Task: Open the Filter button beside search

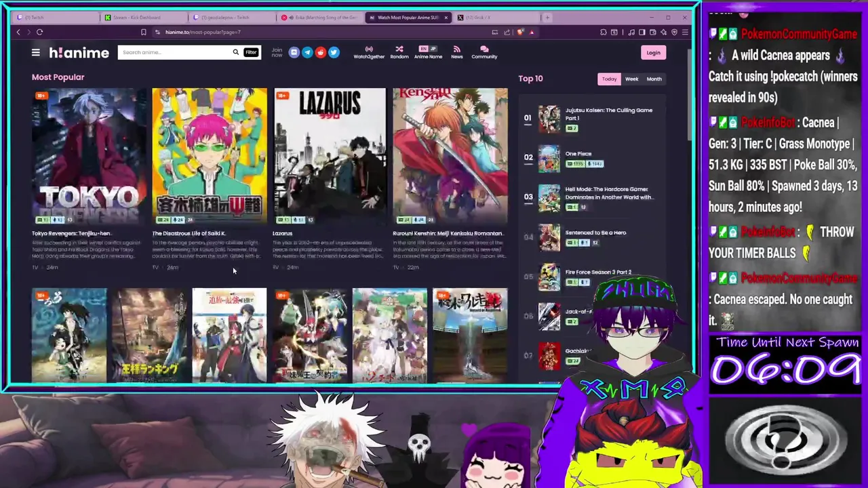Action: [251, 52]
